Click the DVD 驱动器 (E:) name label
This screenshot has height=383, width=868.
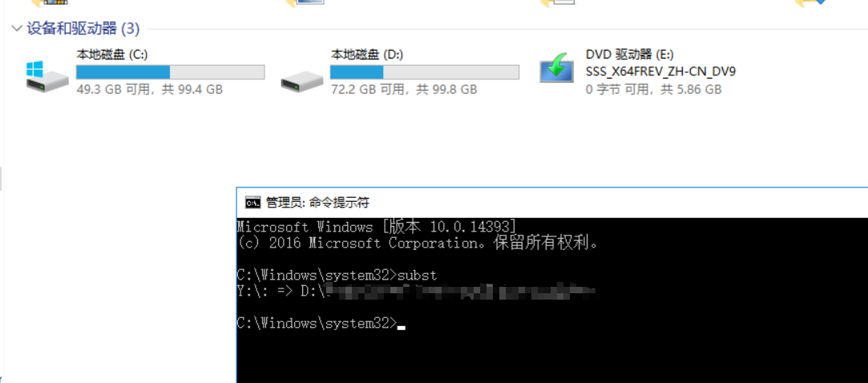pos(629,54)
